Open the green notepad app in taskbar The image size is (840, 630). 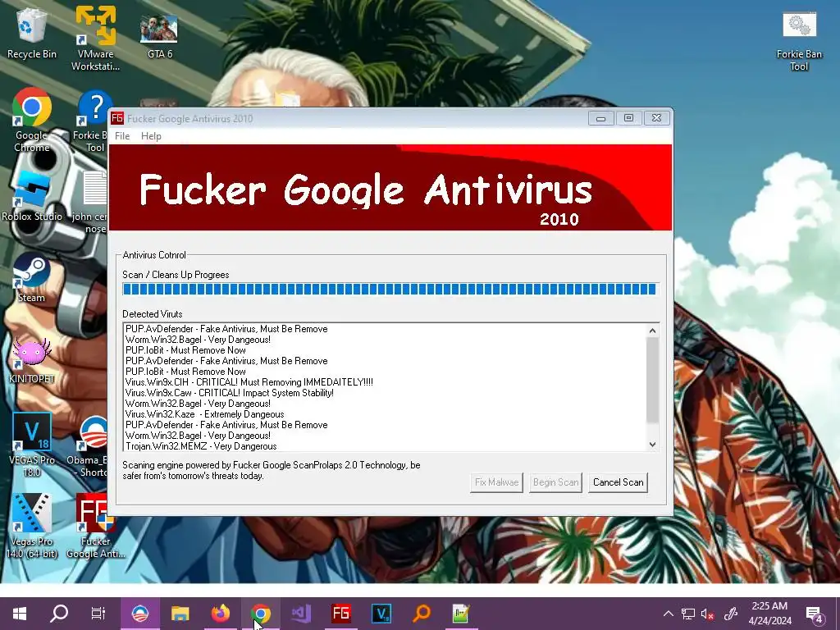click(x=461, y=614)
